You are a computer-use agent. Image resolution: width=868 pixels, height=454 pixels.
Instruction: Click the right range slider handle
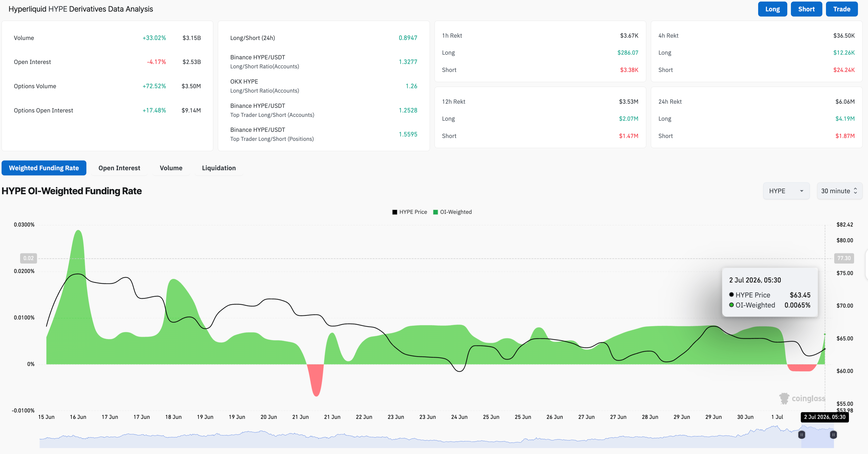(833, 435)
